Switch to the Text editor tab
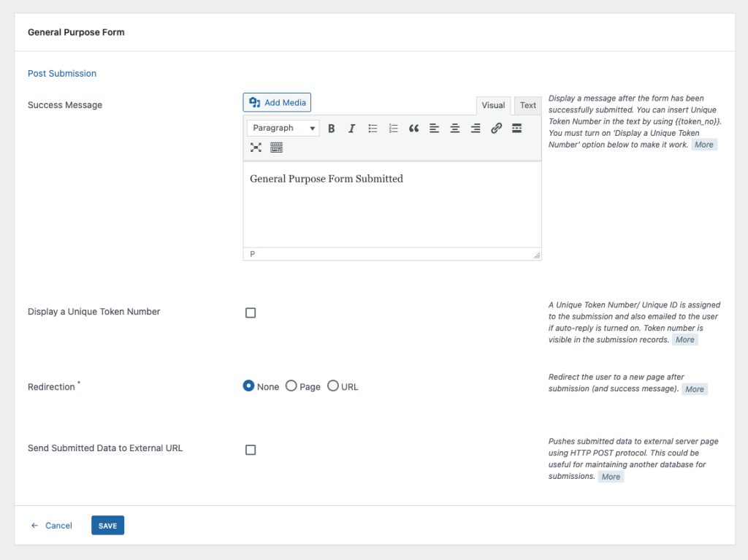Image resolution: width=748 pixels, height=560 pixels. tap(527, 105)
